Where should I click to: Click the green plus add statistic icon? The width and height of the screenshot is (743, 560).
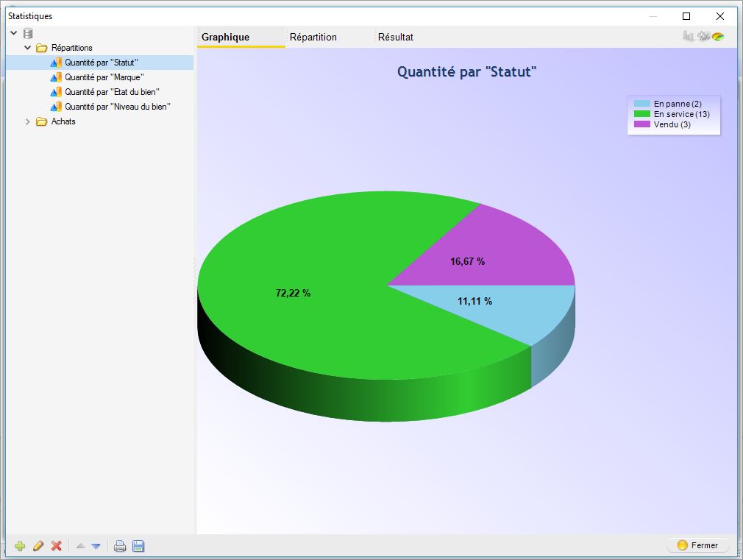[x=20, y=546]
